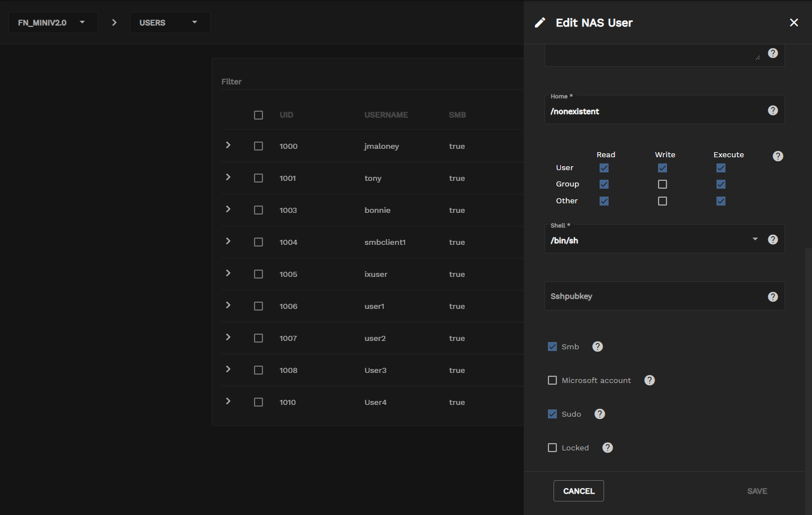
Task: Click the help icon next to Home field
Action: (x=773, y=110)
